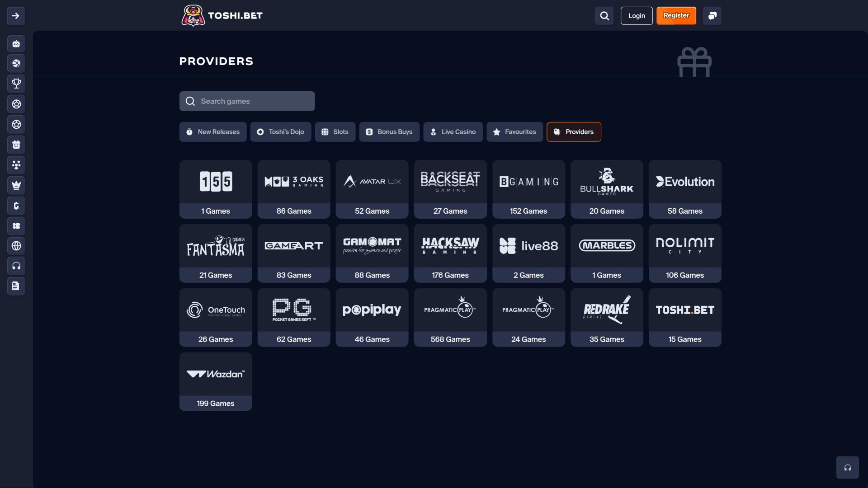Screen dimensions: 868x488
Task: Open the GameArt provider card
Action: coord(294,253)
